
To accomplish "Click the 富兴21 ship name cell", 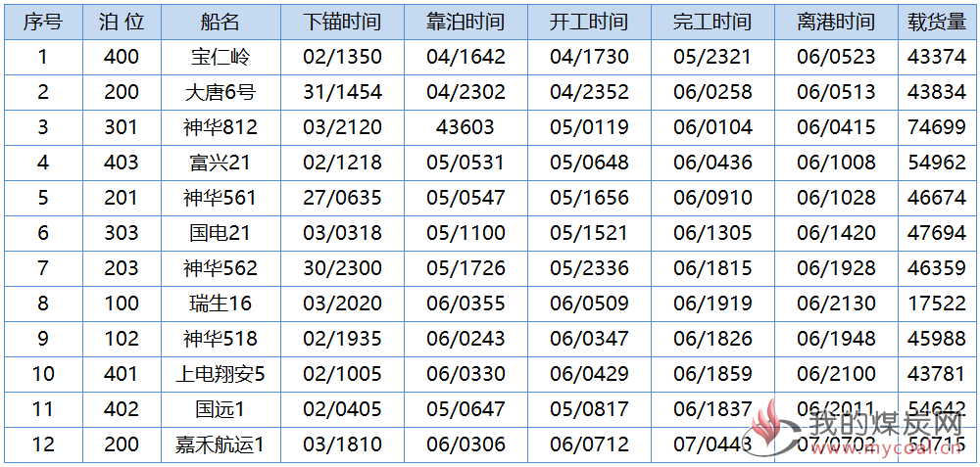I will tap(220, 163).
